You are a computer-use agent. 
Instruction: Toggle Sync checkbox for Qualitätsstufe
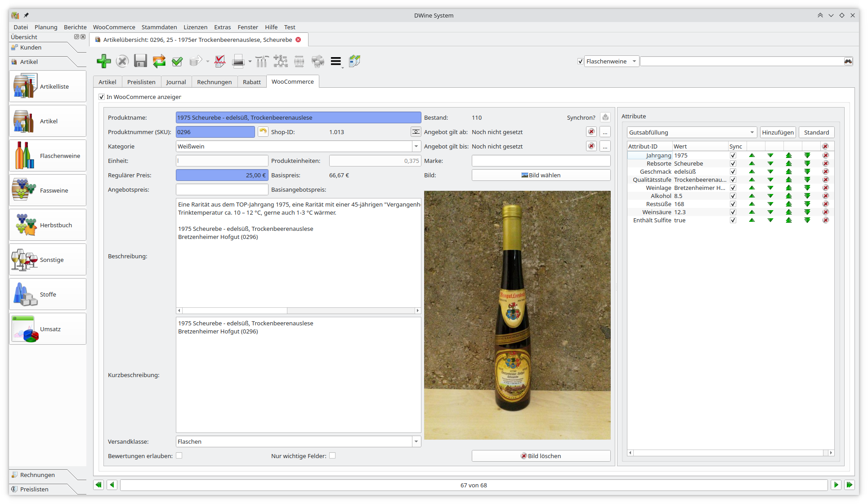coord(733,180)
